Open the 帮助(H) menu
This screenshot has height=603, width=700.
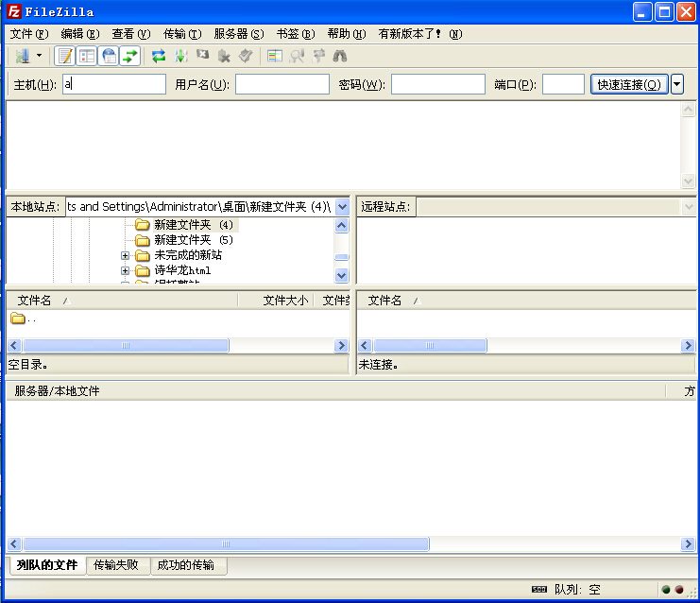click(347, 34)
